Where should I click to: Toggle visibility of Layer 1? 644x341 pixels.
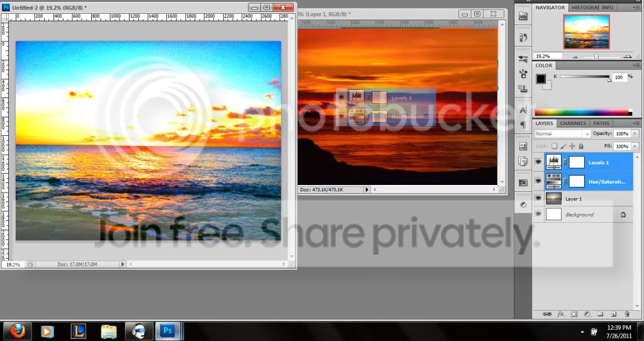coord(538,198)
